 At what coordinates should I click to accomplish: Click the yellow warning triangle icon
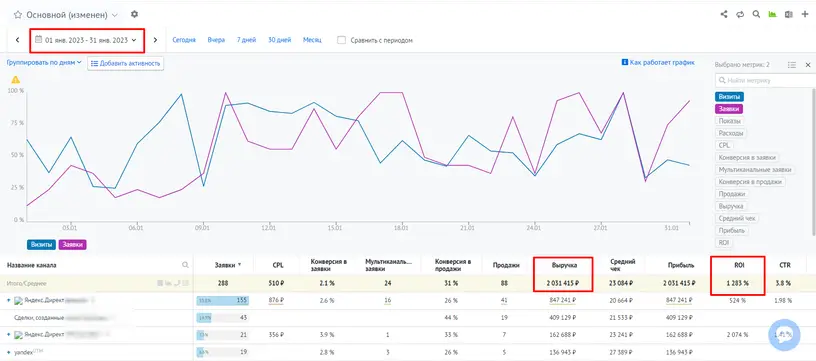[x=16, y=80]
